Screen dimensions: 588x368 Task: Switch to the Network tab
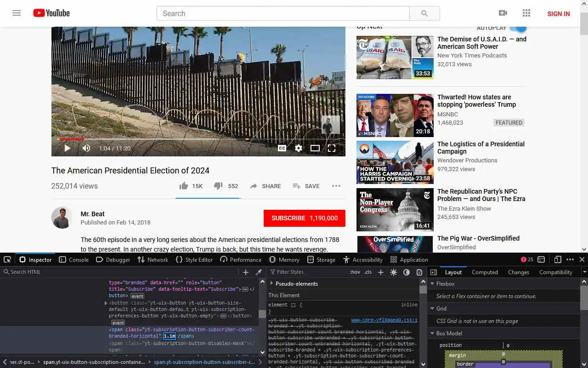153,259
